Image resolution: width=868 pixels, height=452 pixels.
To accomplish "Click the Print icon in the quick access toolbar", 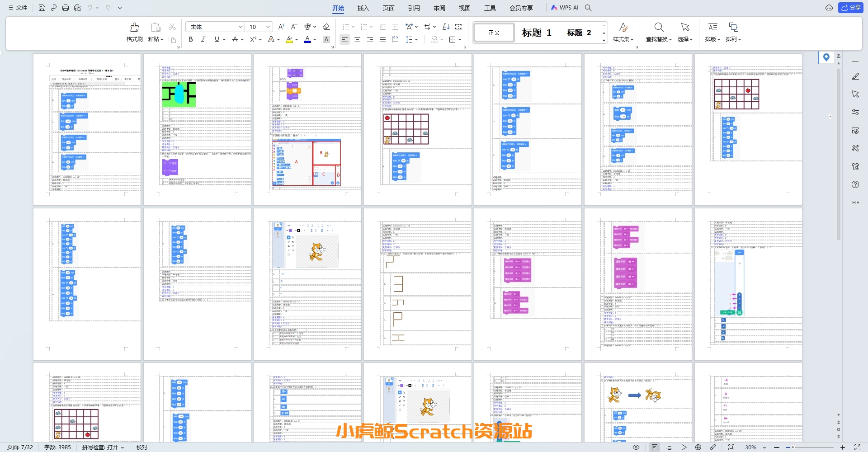I will click(66, 8).
